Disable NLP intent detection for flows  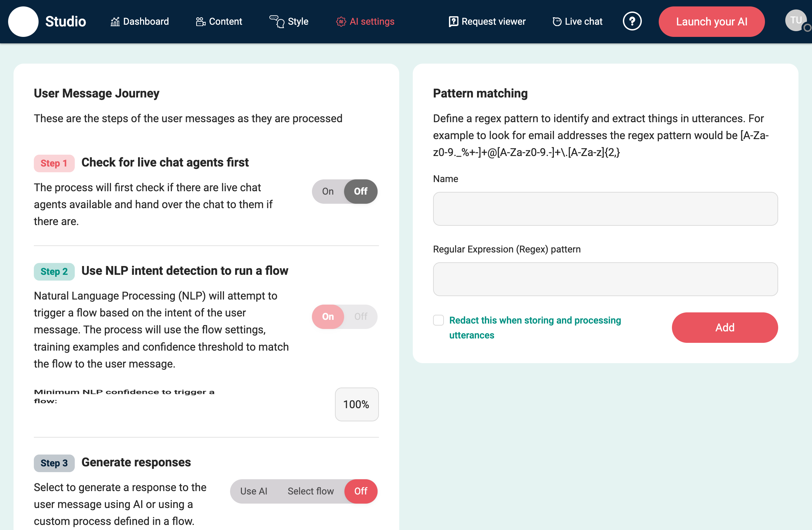[361, 317]
